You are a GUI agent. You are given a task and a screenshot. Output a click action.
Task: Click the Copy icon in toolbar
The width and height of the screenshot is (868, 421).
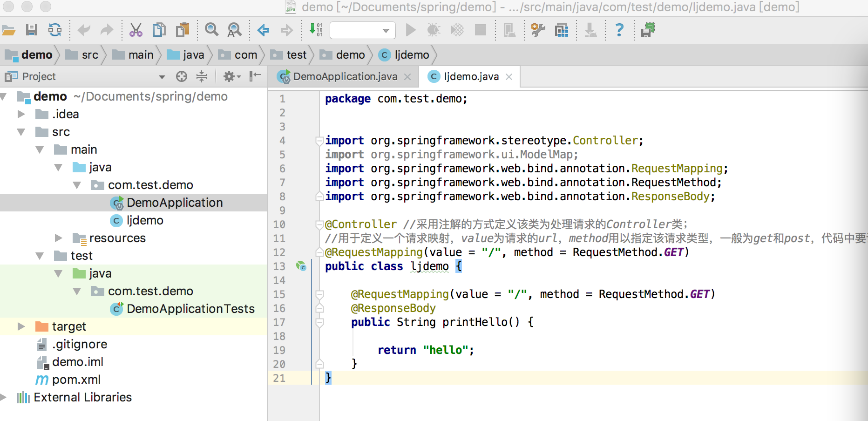point(159,30)
